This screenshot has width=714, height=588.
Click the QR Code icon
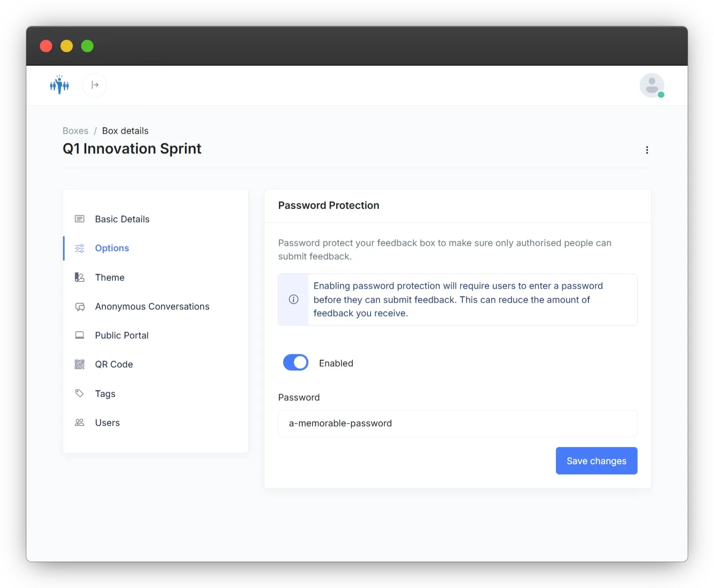tap(80, 364)
